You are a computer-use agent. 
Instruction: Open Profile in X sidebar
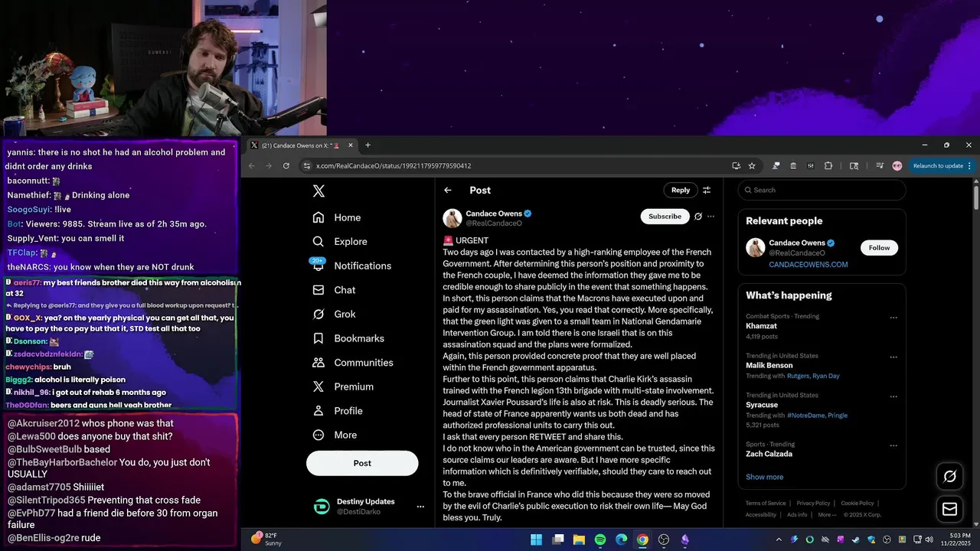coord(337,411)
